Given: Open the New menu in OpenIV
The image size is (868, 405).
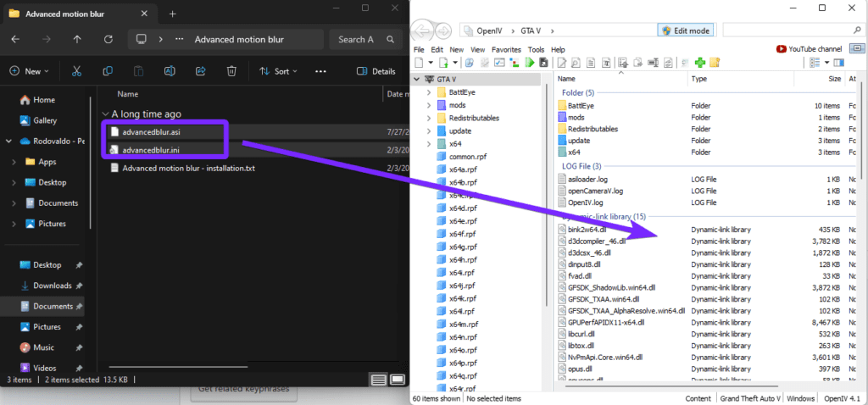Looking at the screenshot, I should coord(457,49).
